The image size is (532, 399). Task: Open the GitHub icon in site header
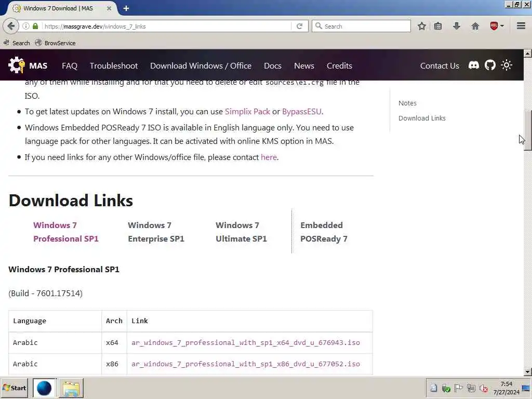coord(490,65)
